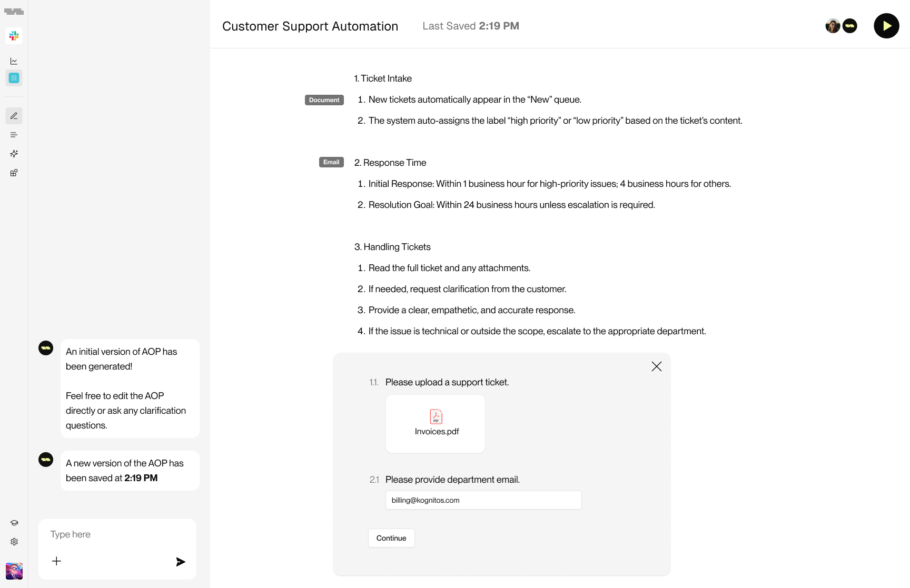Select the blue grid apps icon
The image size is (910, 588).
(14, 78)
